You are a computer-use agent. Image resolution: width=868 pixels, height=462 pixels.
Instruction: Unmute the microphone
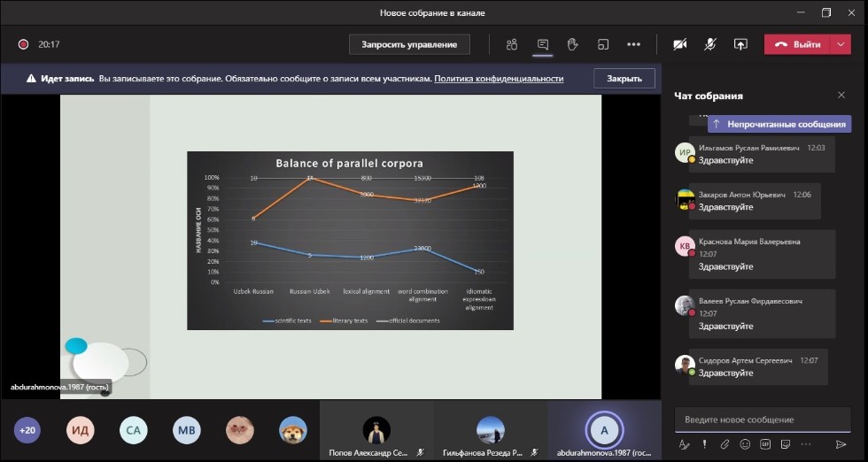pos(709,44)
